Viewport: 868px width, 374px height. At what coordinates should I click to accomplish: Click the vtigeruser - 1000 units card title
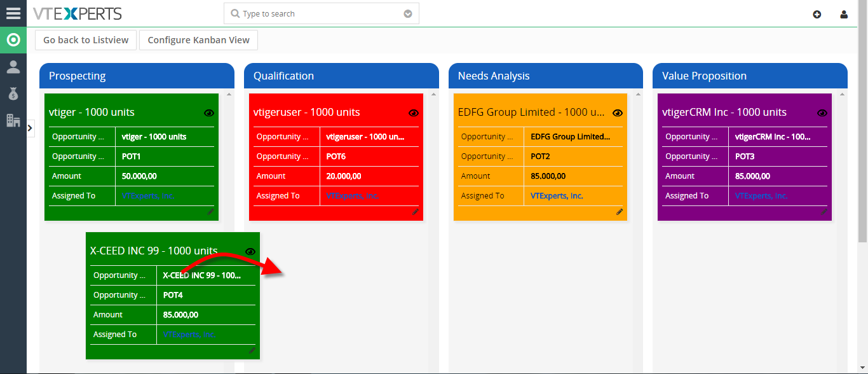pyautogui.click(x=306, y=112)
